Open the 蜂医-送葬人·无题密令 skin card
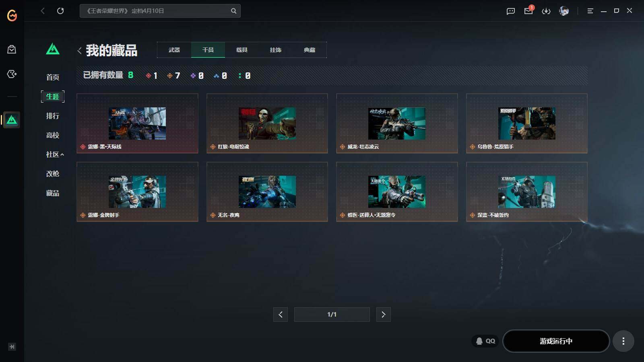Viewport: 644px width, 362px height. [397, 192]
